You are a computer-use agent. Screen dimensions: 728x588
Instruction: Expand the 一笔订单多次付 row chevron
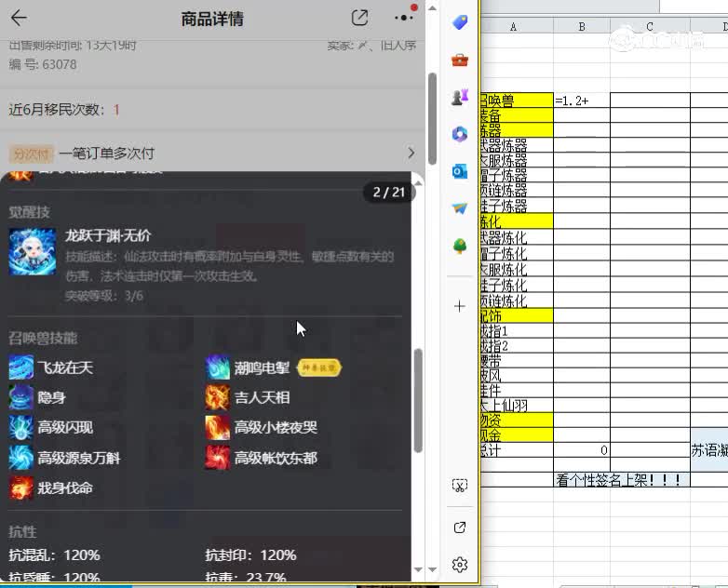pos(411,154)
